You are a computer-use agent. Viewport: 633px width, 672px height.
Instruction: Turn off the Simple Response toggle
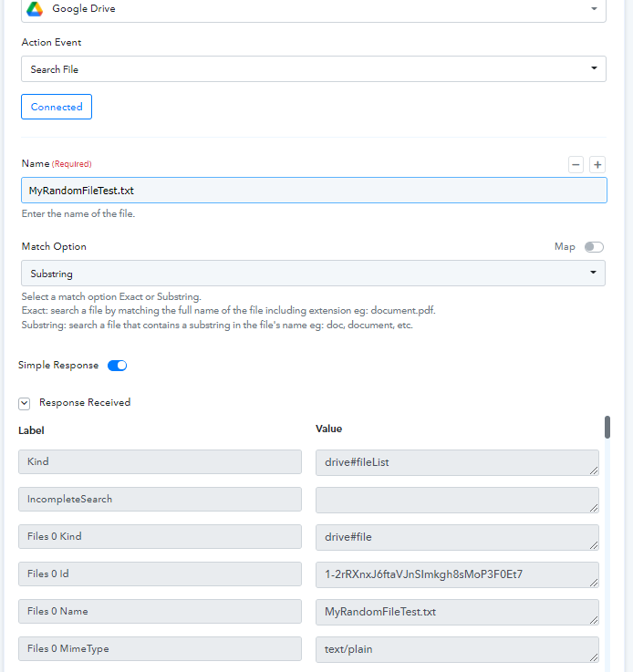pyautogui.click(x=117, y=366)
